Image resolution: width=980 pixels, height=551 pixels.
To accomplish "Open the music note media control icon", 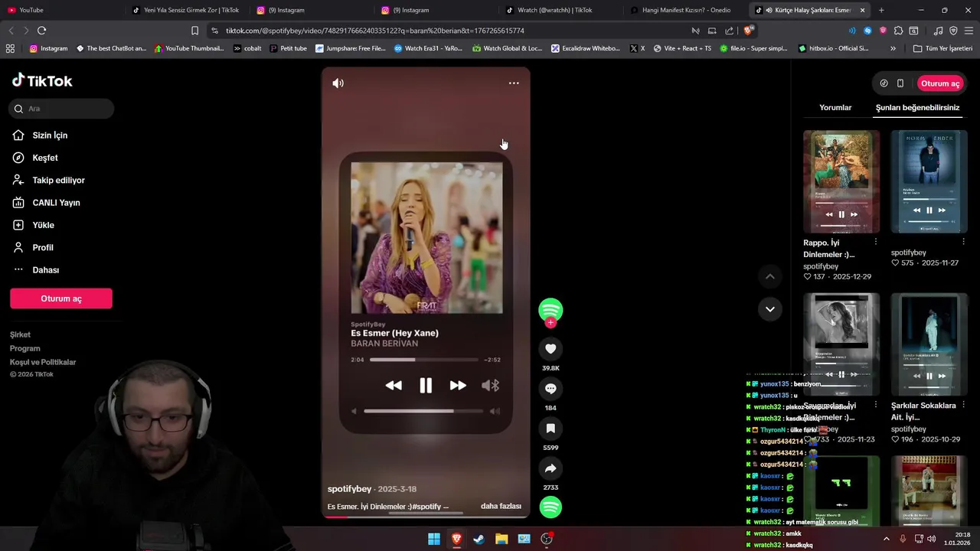I will pyautogui.click(x=938, y=31).
